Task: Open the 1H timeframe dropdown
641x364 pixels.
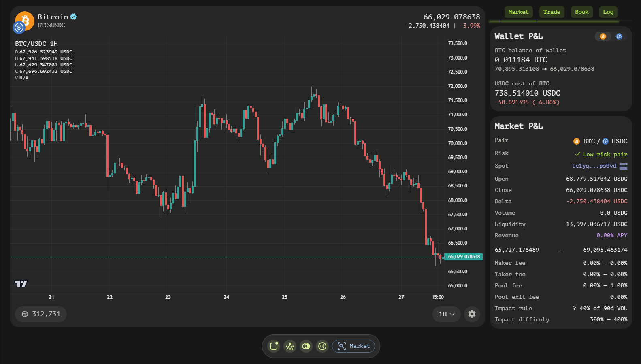Action: pyautogui.click(x=446, y=314)
